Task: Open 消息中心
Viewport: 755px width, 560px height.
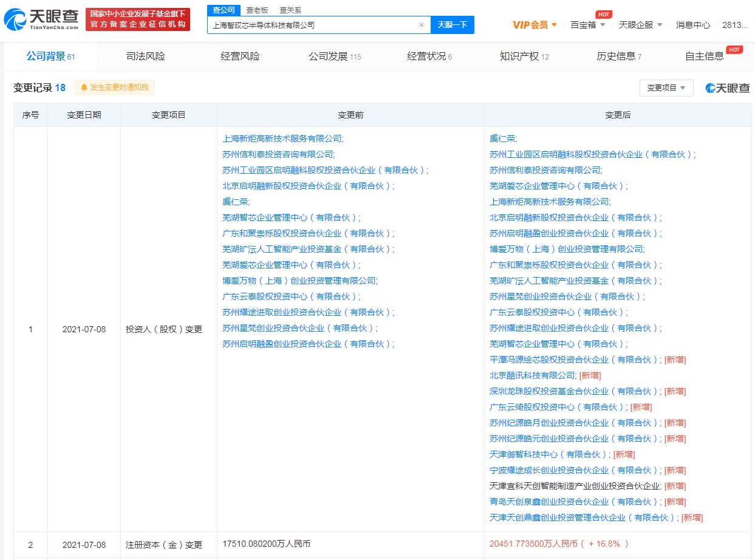Action: pos(693,25)
